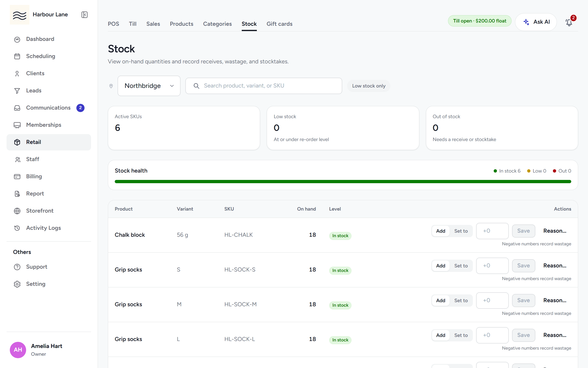Open Reason dropdown for Chalk block

(555, 231)
